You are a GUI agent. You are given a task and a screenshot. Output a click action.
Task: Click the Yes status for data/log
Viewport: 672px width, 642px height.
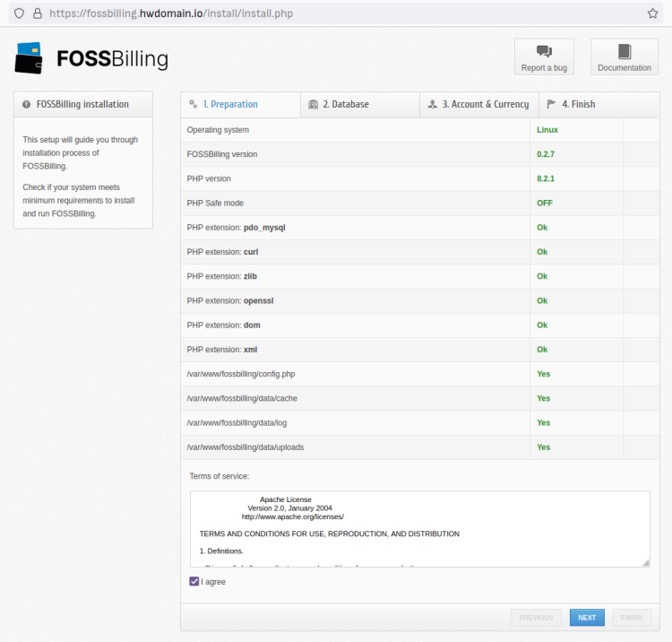544,423
